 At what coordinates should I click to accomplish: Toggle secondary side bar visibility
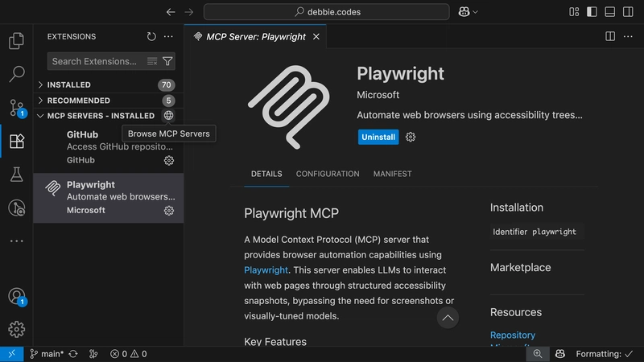point(628,12)
